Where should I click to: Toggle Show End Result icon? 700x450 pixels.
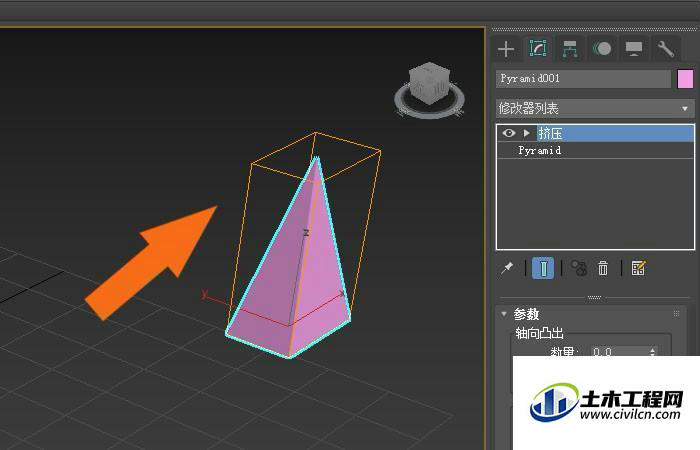tap(543, 268)
